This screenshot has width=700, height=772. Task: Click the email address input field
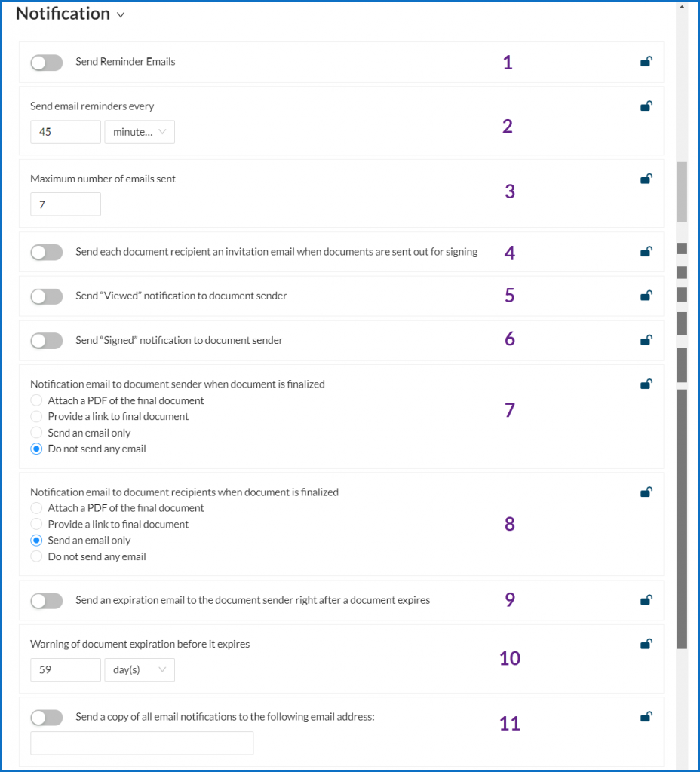(142, 743)
